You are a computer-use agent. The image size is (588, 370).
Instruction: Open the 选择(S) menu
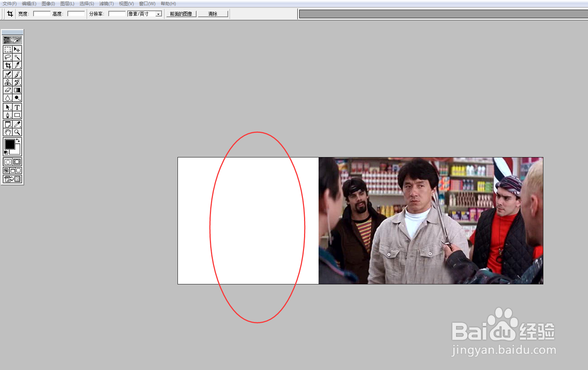(87, 4)
